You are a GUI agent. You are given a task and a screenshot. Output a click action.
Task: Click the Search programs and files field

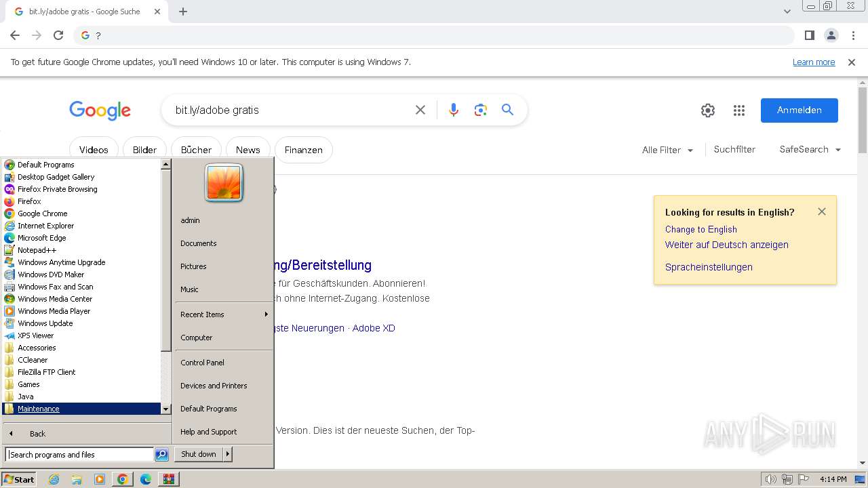80,455
